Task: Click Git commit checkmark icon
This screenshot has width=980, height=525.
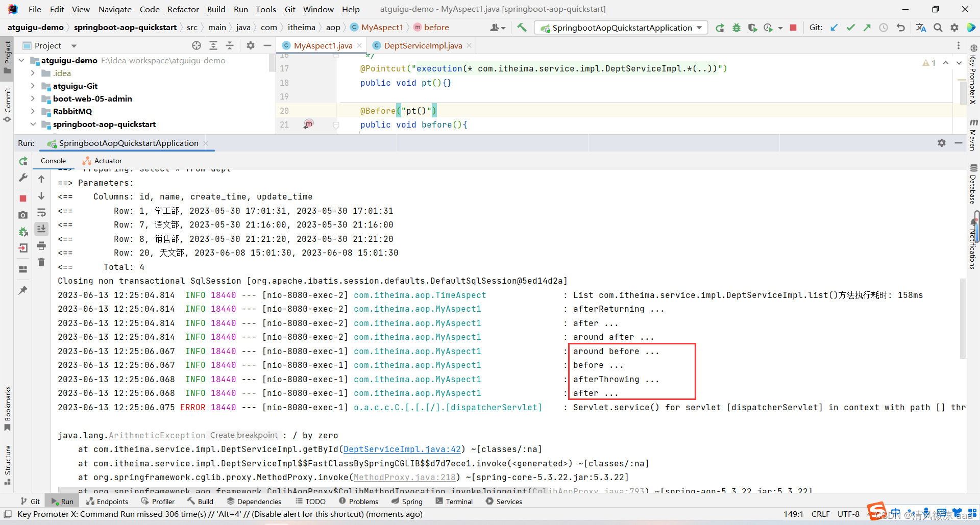Action: tap(850, 28)
